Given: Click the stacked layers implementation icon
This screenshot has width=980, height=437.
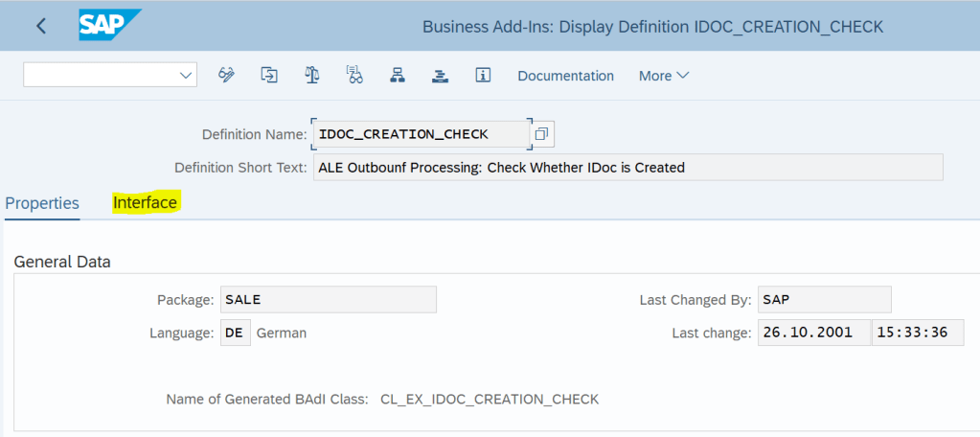Looking at the screenshot, I should (440, 75).
